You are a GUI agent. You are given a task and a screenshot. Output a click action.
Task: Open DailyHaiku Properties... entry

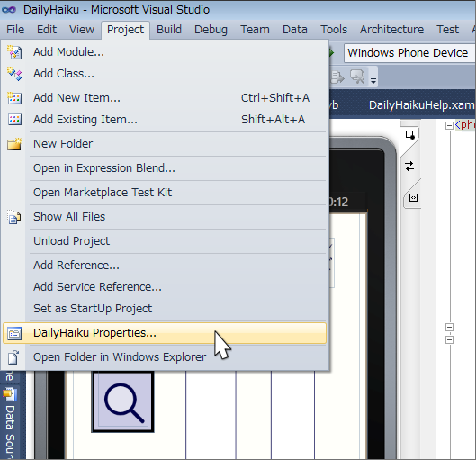(165, 333)
